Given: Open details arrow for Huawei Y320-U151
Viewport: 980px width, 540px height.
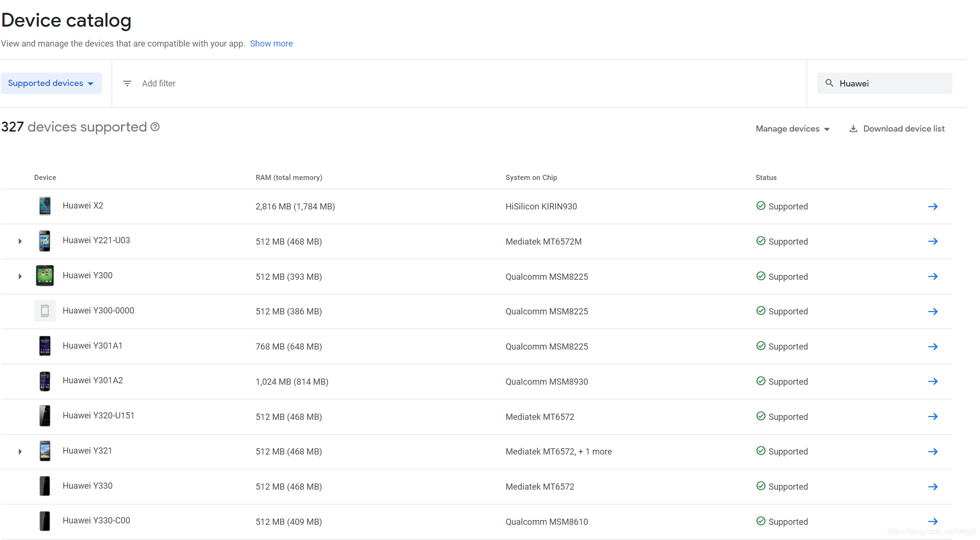Looking at the screenshot, I should (x=932, y=417).
